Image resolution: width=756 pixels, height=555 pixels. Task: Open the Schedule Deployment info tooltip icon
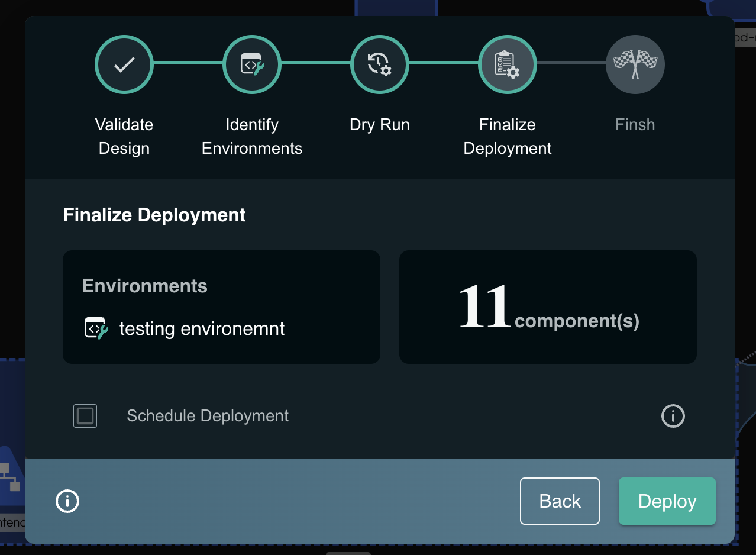coord(673,416)
